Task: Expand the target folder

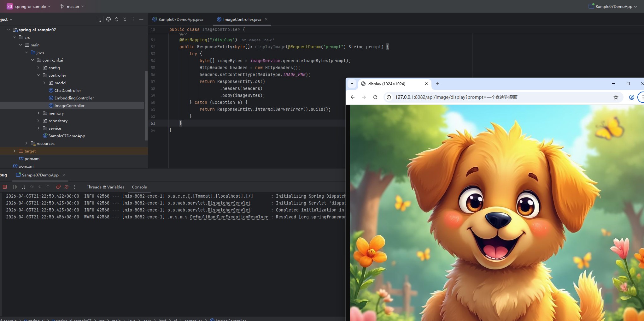Action: pyautogui.click(x=15, y=151)
